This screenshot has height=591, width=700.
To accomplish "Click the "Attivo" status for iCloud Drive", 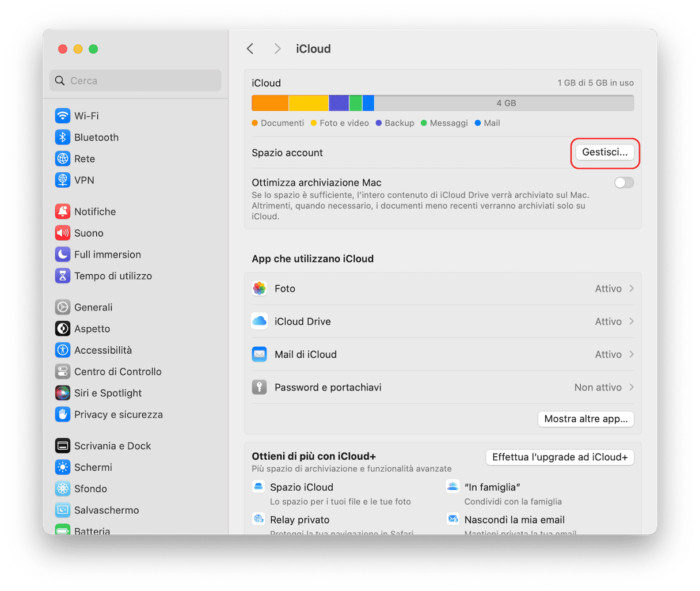I will click(x=608, y=321).
